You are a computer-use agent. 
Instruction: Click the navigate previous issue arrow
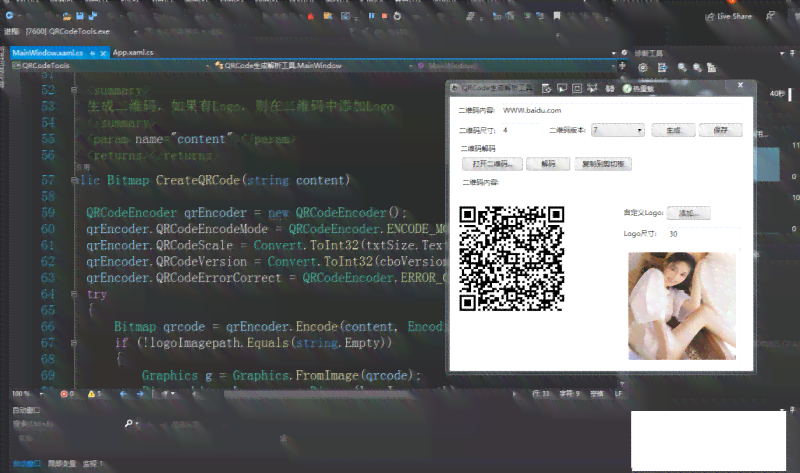(123, 394)
